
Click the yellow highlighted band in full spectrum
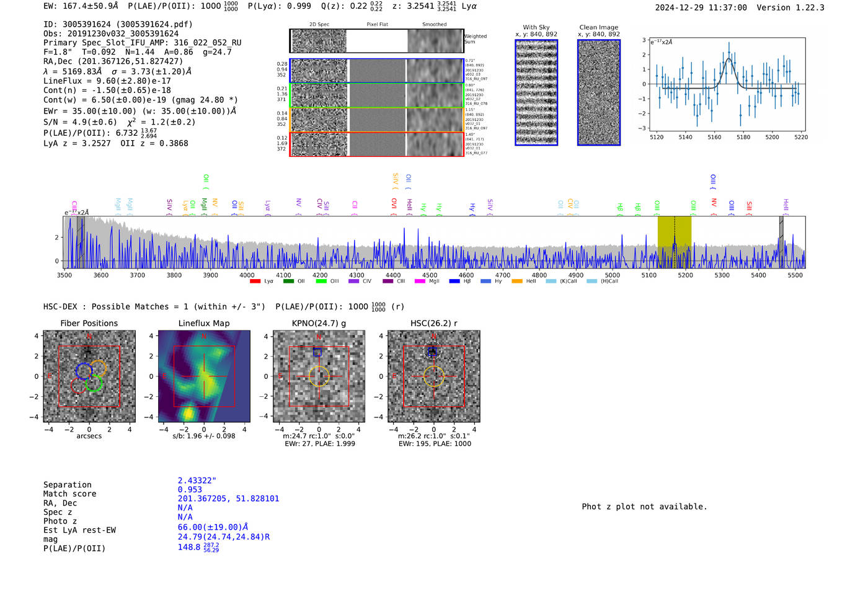point(675,242)
